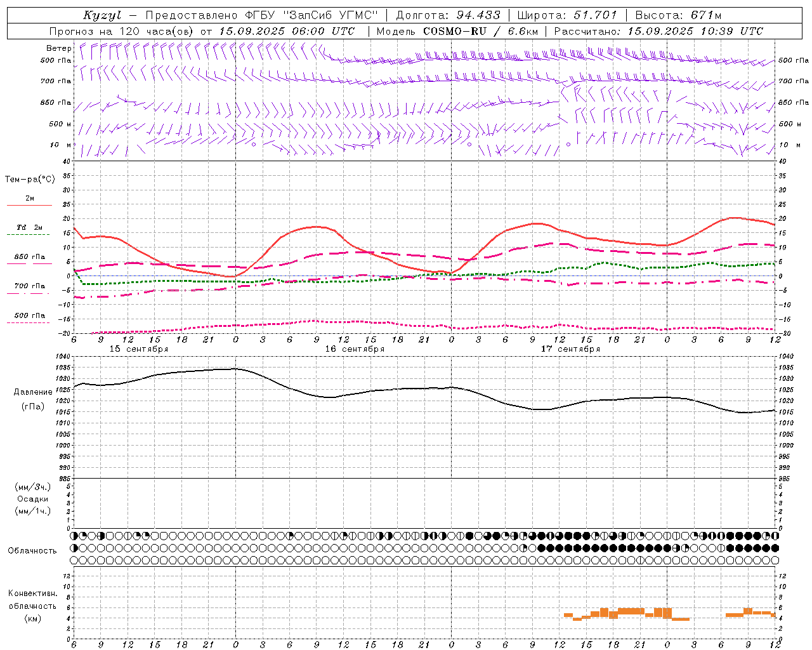Click "500 гПа" in the temperature legend

click(29, 315)
